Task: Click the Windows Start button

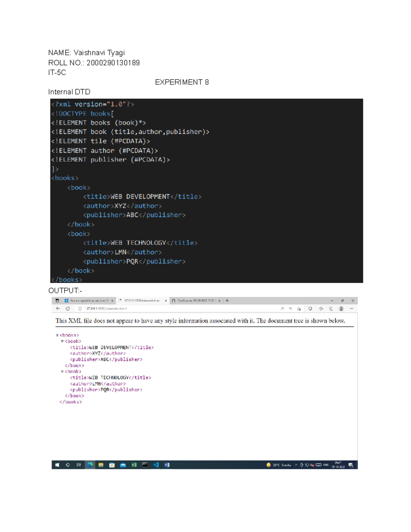Action: point(57,465)
